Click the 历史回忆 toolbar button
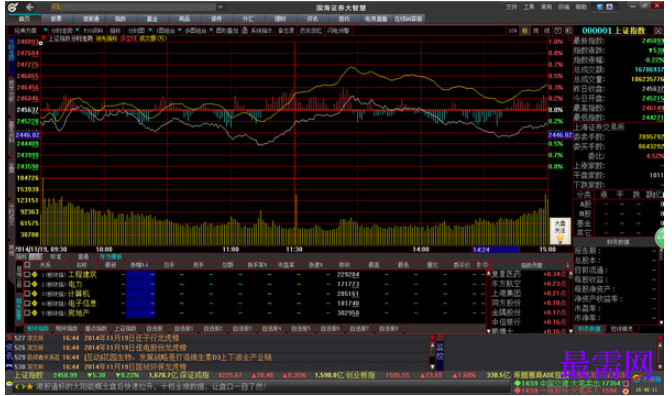The image size is (672, 396). click(x=310, y=30)
